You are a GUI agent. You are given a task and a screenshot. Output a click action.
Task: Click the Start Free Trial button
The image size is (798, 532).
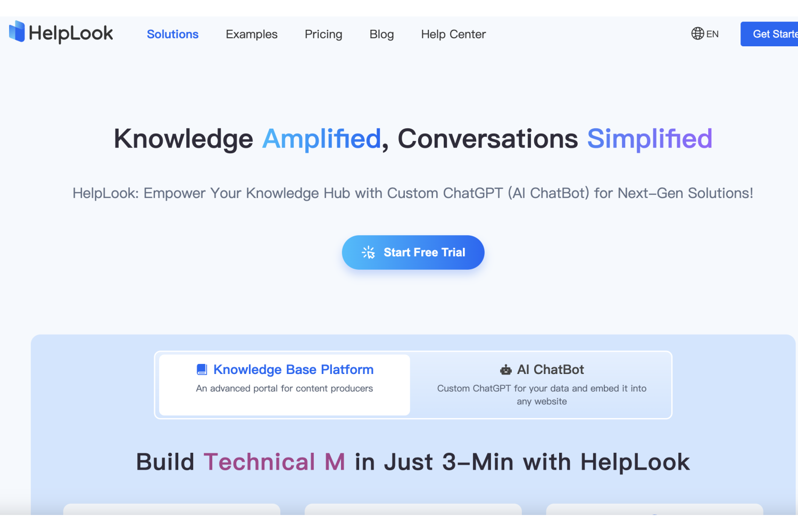[413, 252]
